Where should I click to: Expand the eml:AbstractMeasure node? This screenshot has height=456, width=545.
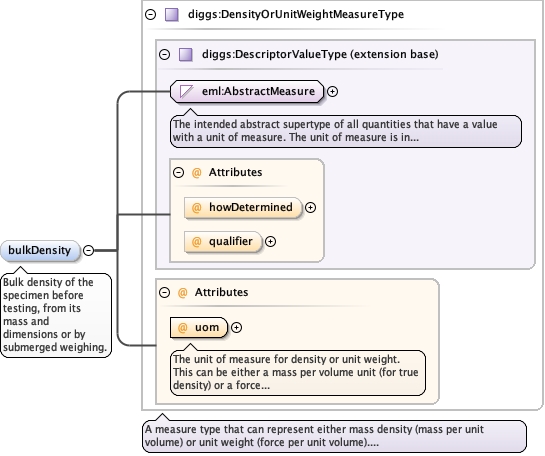(x=333, y=91)
